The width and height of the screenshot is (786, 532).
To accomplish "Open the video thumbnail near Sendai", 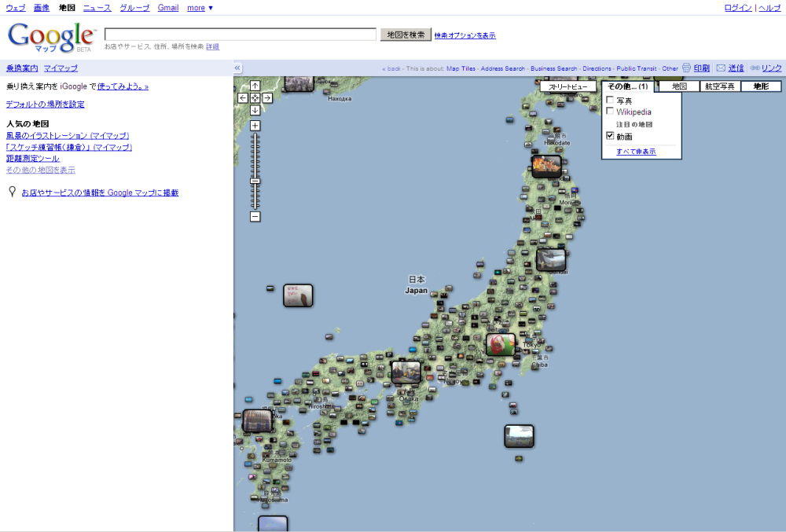I will click(551, 260).
